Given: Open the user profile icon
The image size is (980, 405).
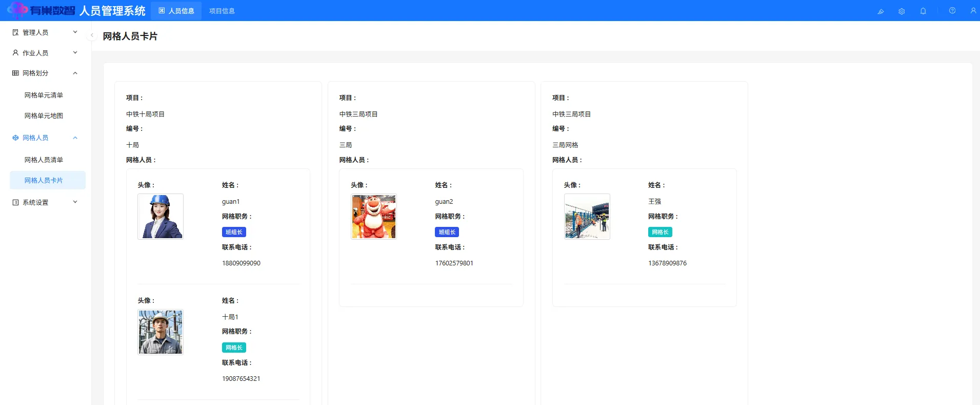Looking at the screenshot, I should 973,10.
